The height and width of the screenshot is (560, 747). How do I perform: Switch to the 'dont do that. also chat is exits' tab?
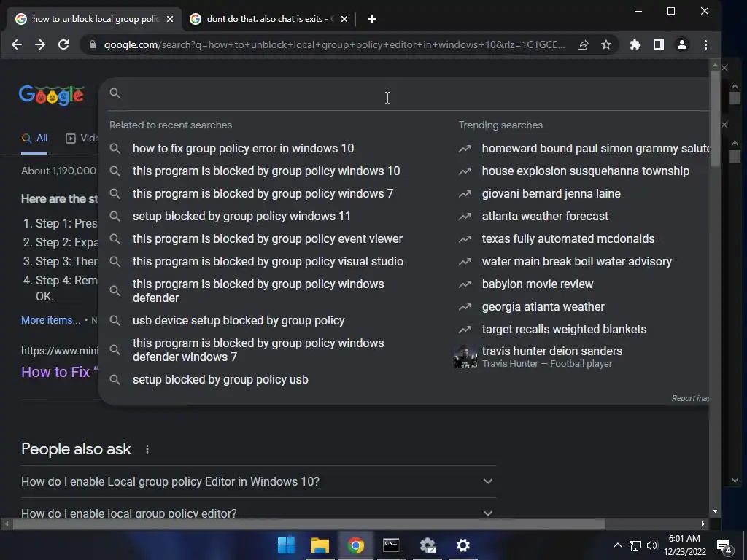(x=270, y=19)
